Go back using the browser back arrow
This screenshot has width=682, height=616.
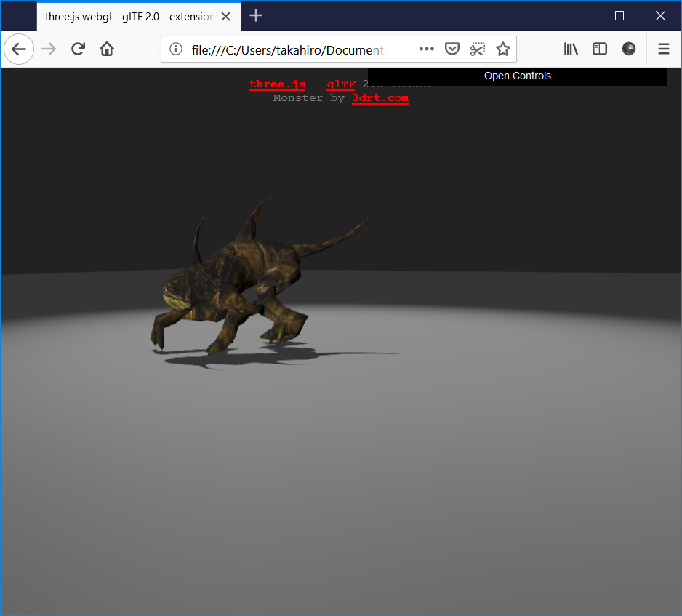tap(19, 49)
